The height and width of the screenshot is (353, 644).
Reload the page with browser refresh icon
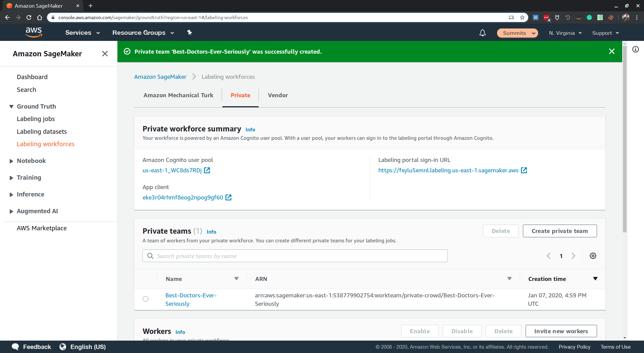pyautogui.click(x=29, y=17)
